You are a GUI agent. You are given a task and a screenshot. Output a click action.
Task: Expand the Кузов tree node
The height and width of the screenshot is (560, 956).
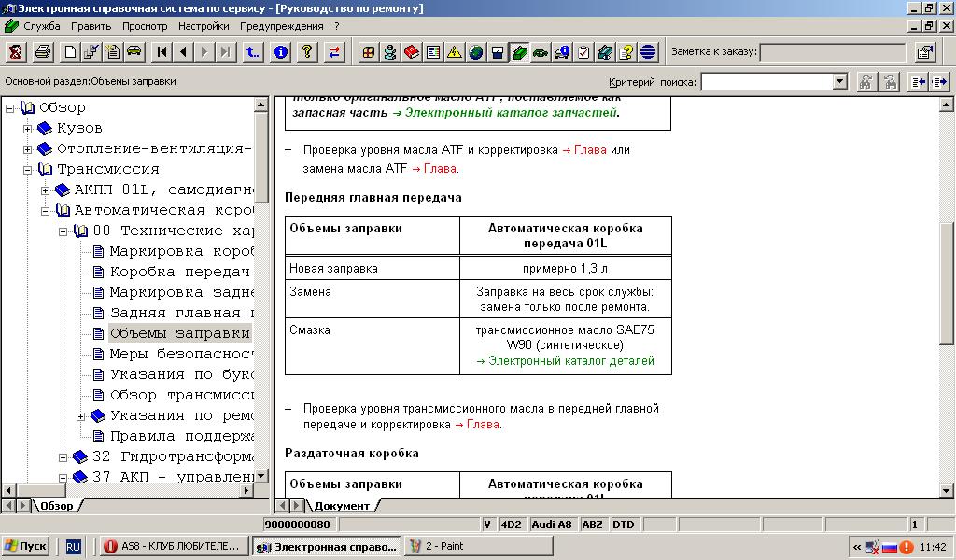pyautogui.click(x=28, y=129)
